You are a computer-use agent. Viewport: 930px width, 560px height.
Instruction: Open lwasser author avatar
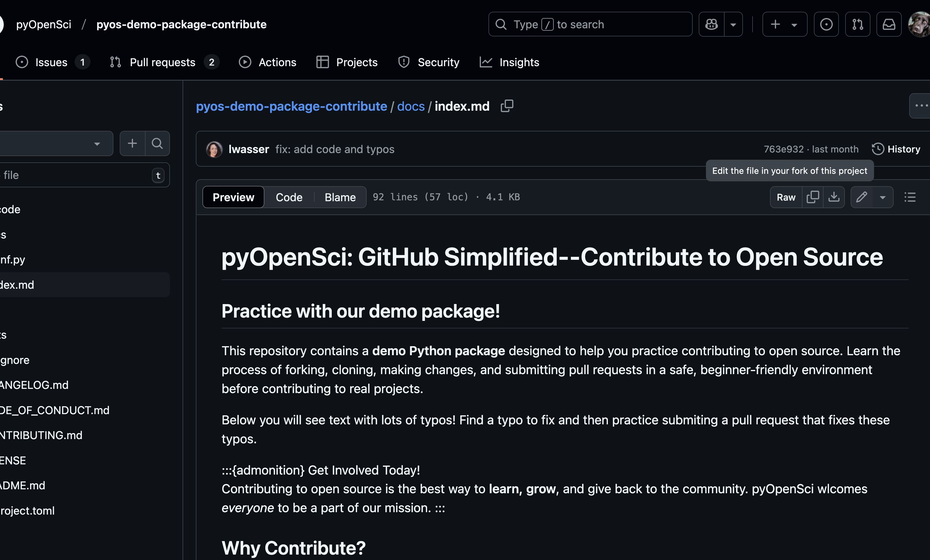[x=214, y=149]
